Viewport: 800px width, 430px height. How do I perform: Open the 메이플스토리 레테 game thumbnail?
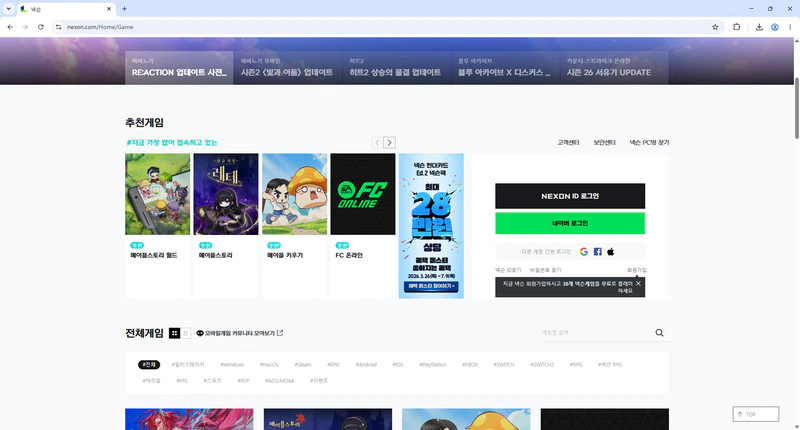[226, 194]
